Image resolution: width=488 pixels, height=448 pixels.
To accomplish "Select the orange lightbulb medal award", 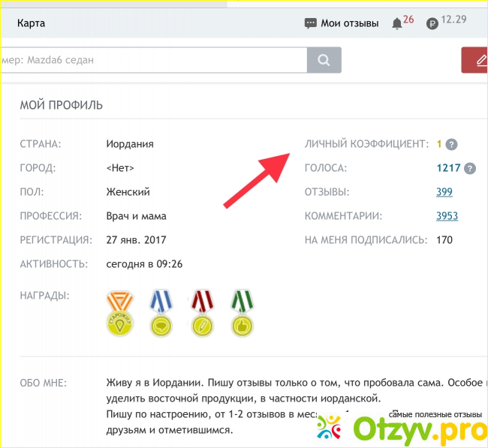I will point(120,312).
